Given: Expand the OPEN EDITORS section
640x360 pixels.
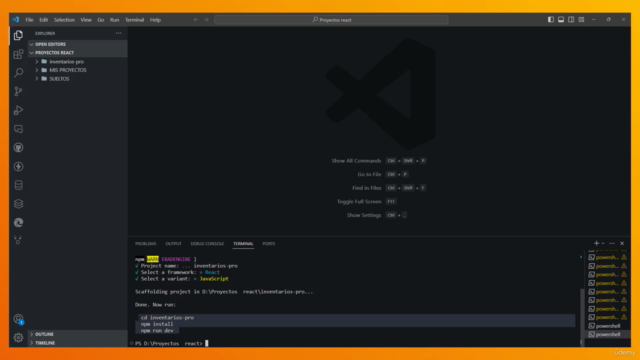Looking at the screenshot, I should [x=78, y=44].
